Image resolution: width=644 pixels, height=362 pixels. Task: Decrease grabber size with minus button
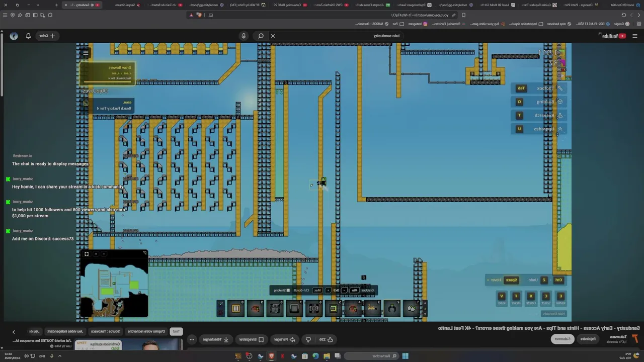pyautogui.click(x=345, y=290)
